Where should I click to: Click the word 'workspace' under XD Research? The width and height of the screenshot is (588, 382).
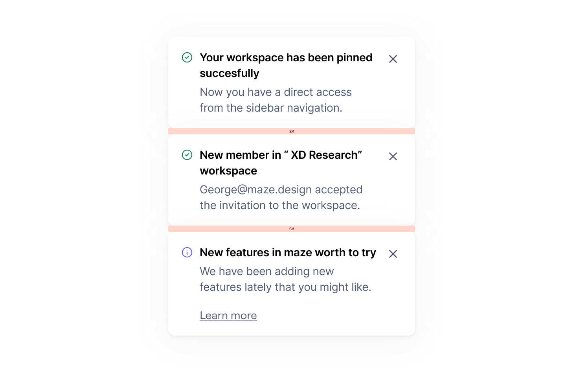[228, 171]
